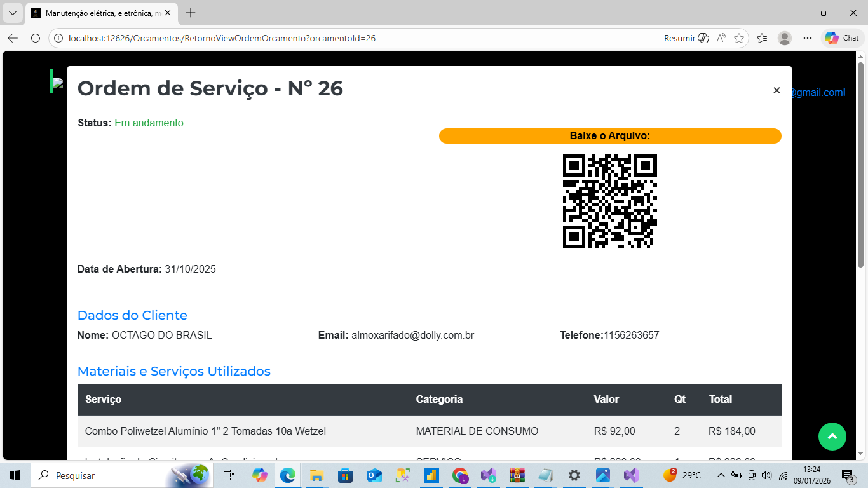The image size is (868, 488).
Task: Navigate back using the browser back arrow
Action: 13,38
